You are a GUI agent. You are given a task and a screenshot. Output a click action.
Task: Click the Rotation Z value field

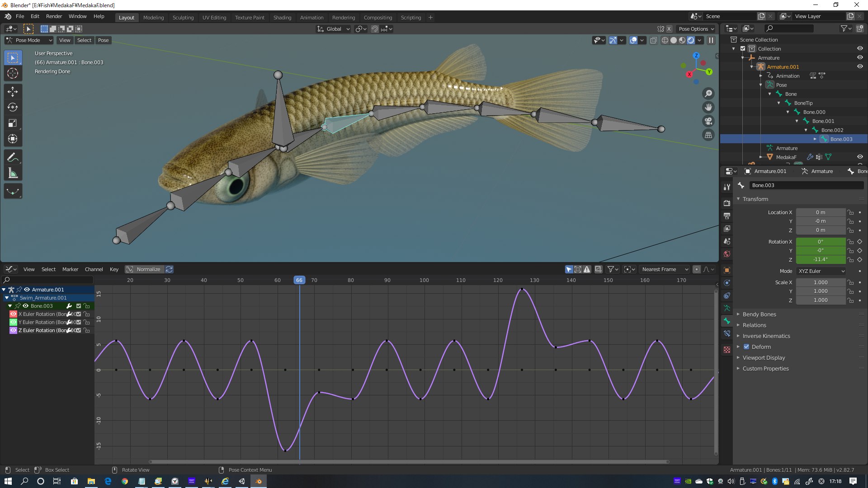click(820, 260)
